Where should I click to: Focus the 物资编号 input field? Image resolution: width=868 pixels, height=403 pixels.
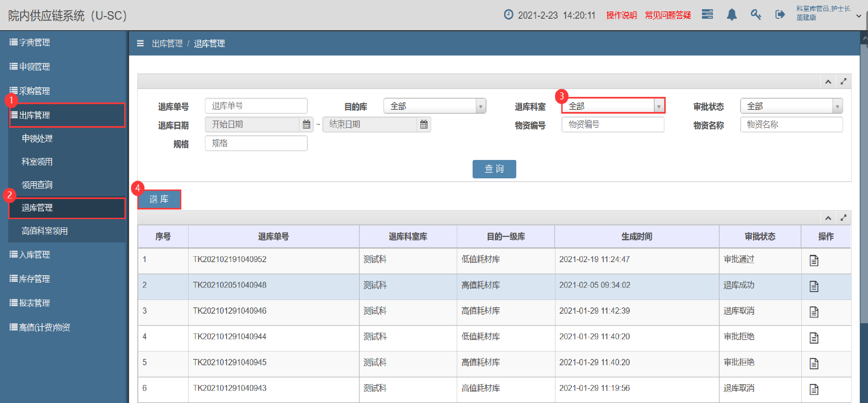(613, 124)
